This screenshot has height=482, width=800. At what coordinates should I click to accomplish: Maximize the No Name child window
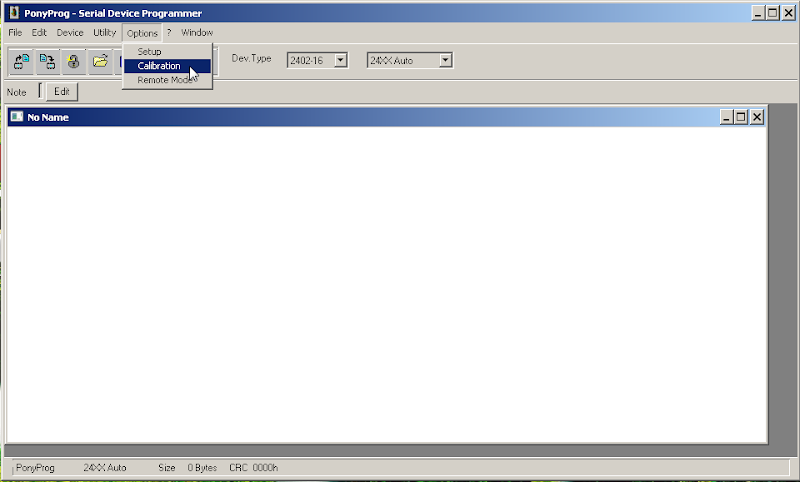[741, 117]
